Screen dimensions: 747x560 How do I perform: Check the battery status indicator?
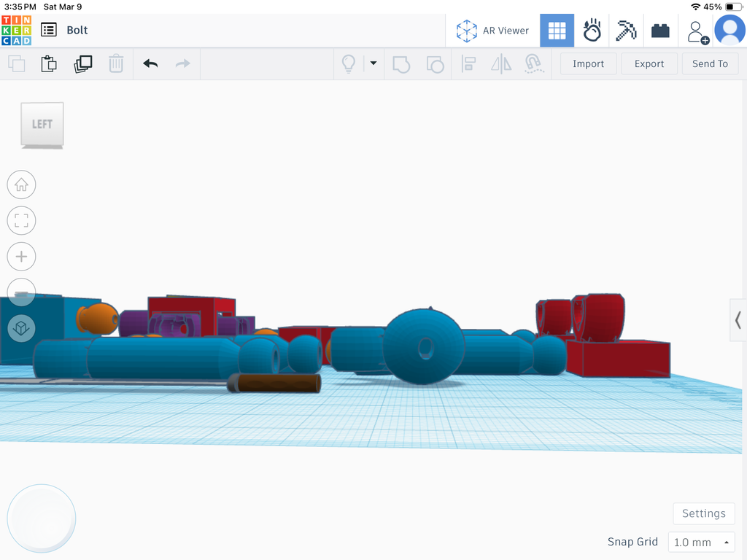pos(734,7)
